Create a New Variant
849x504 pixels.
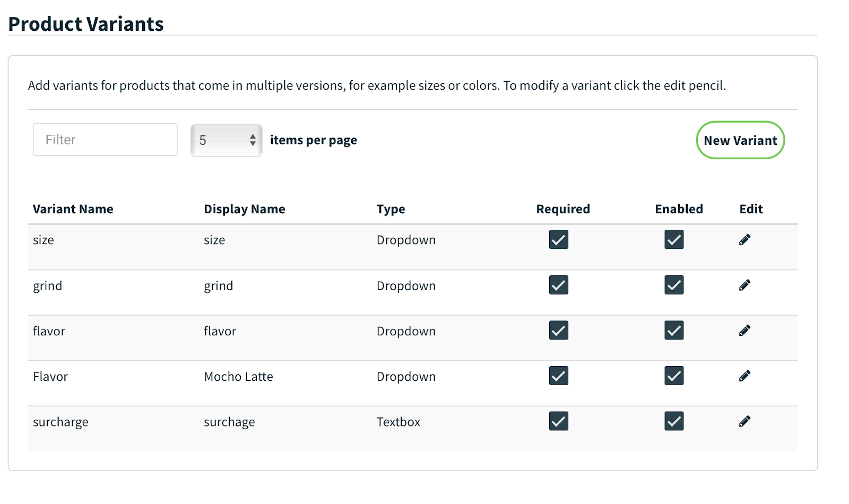(x=740, y=140)
